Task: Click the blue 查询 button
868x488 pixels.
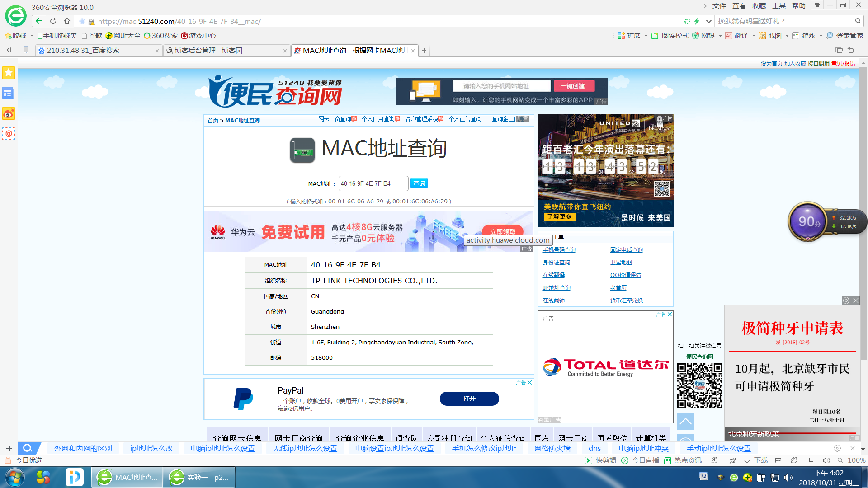Action: 419,183
